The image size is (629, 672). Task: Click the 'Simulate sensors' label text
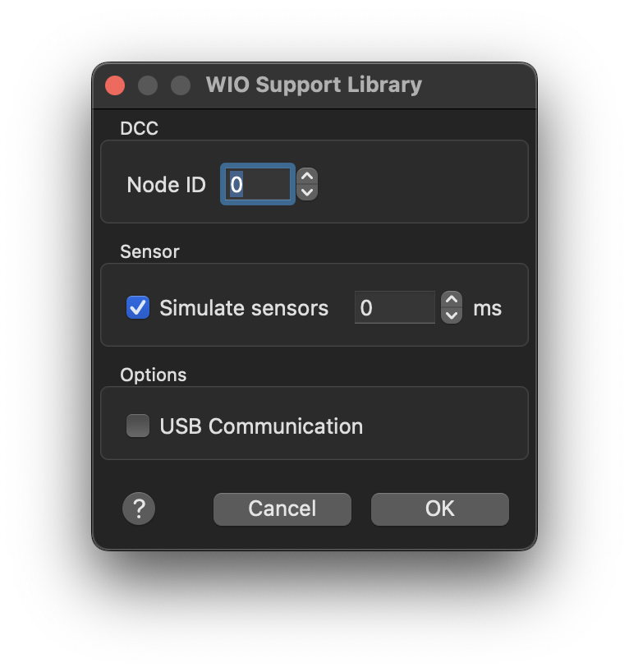tap(244, 308)
